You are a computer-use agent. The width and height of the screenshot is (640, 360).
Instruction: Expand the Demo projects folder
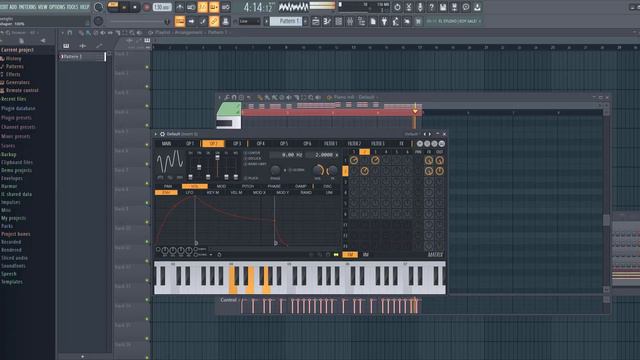16,170
